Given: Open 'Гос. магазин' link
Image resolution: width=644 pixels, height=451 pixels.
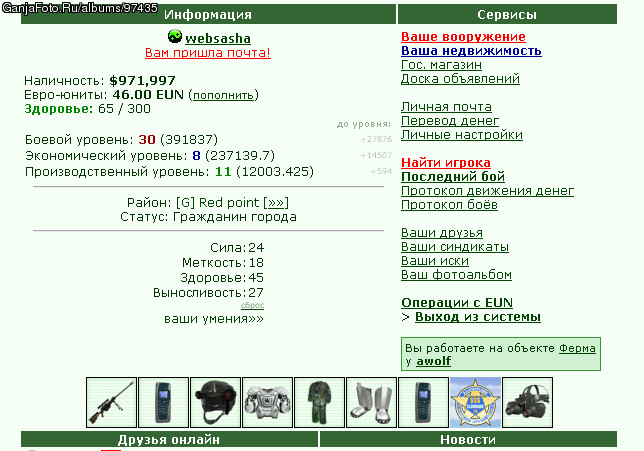Looking at the screenshot, I should point(442,64).
